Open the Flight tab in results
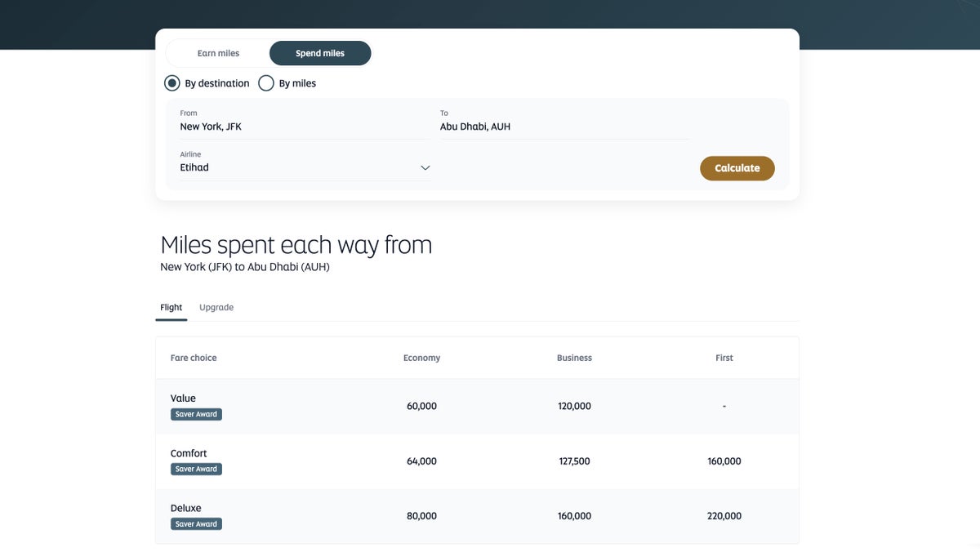The height and width of the screenshot is (552, 980). click(x=171, y=308)
